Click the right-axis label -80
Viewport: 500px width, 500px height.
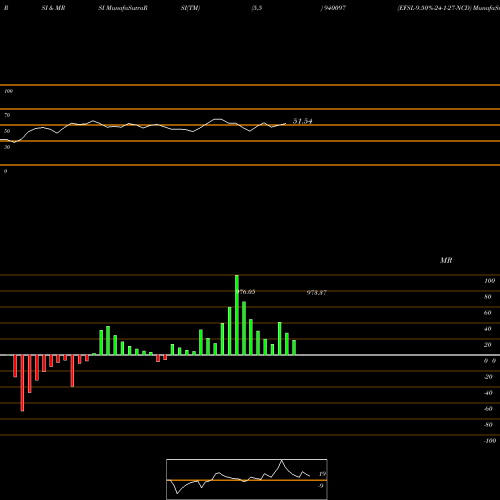coord(488,425)
